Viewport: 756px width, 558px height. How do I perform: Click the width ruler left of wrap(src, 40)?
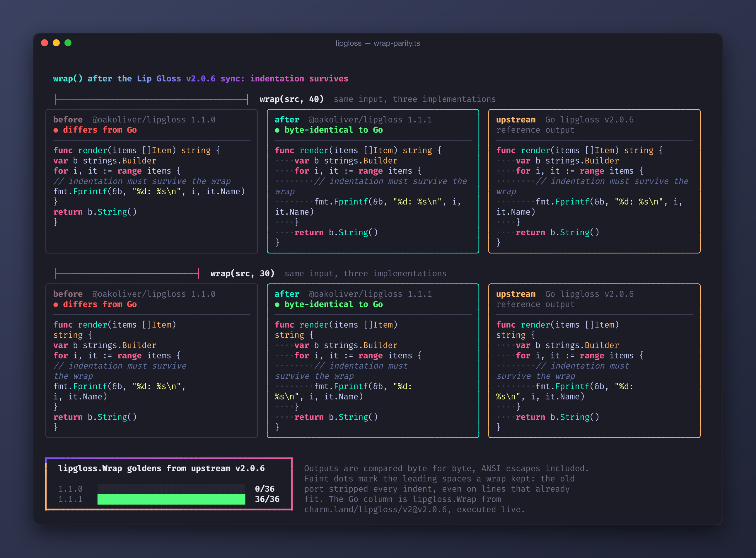(x=151, y=99)
